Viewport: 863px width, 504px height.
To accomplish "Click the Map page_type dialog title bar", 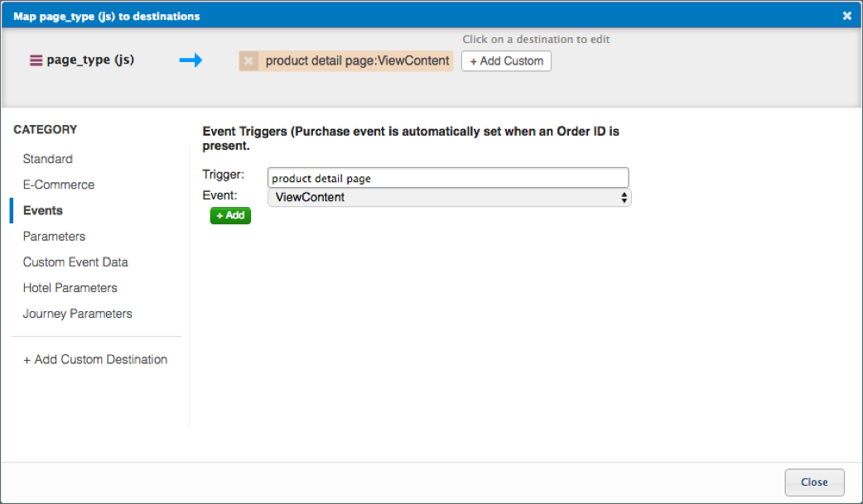I will click(414, 16).
